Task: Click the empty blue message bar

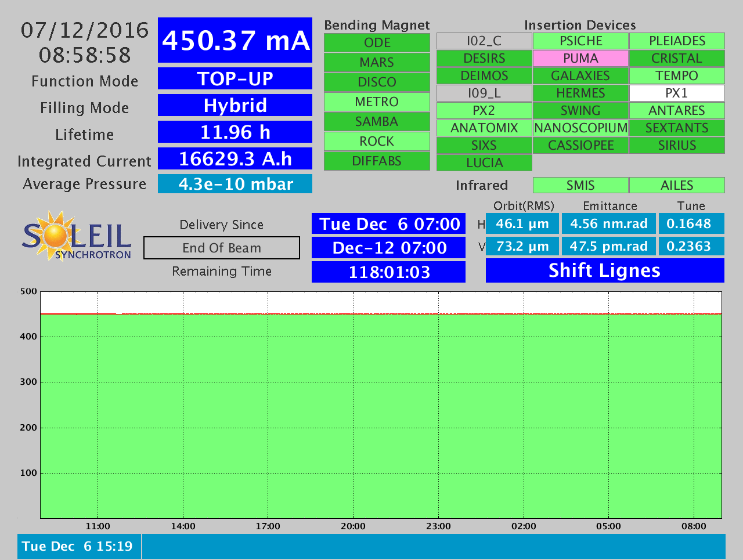Action: [434, 546]
